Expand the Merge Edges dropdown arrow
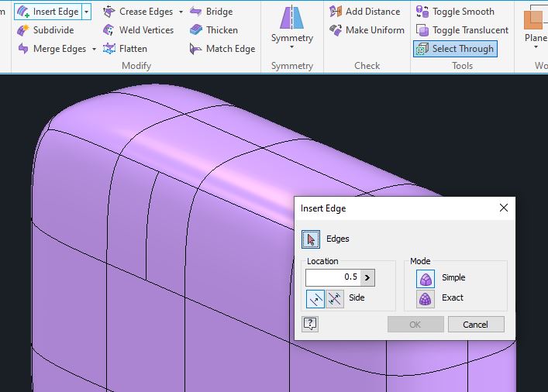548x392 pixels. pos(94,49)
